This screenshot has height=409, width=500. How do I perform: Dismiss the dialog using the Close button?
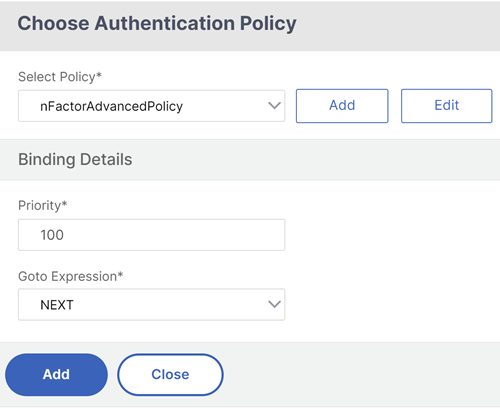pos(170,375)
